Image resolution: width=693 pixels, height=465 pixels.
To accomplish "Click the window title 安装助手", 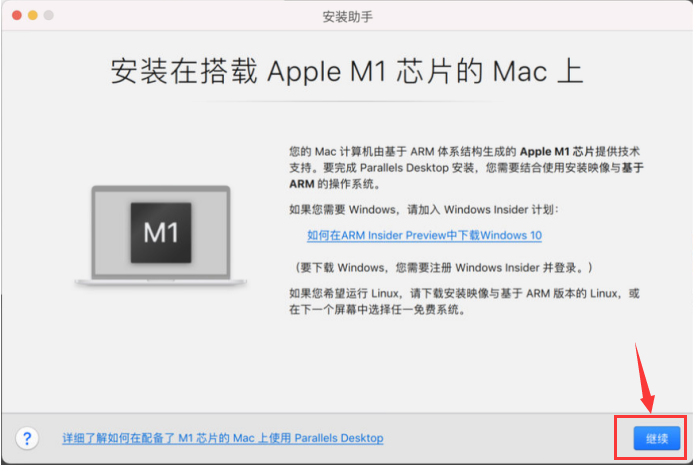I will click(x=347, y=17).
